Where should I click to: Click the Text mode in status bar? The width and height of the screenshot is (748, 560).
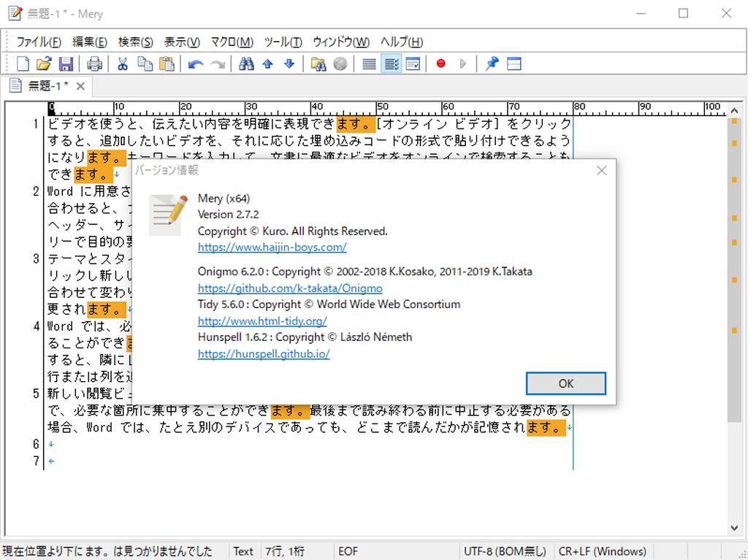243,551
